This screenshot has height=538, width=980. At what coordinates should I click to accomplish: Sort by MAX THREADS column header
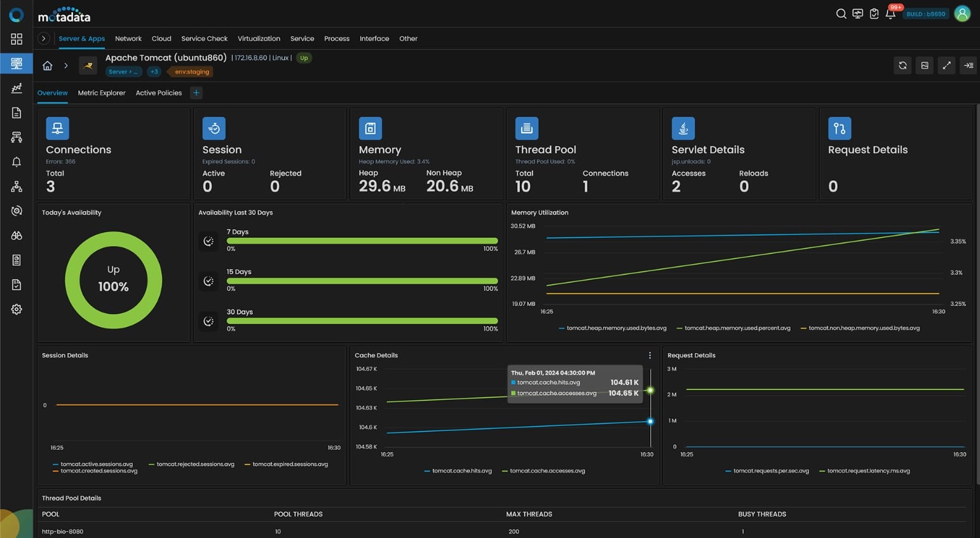(529, 514)
